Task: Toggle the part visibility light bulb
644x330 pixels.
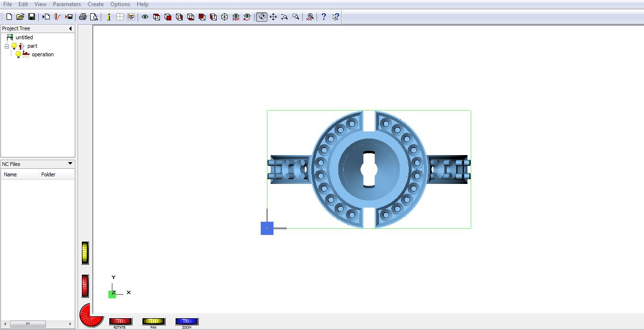Action: tap(14, 46)
